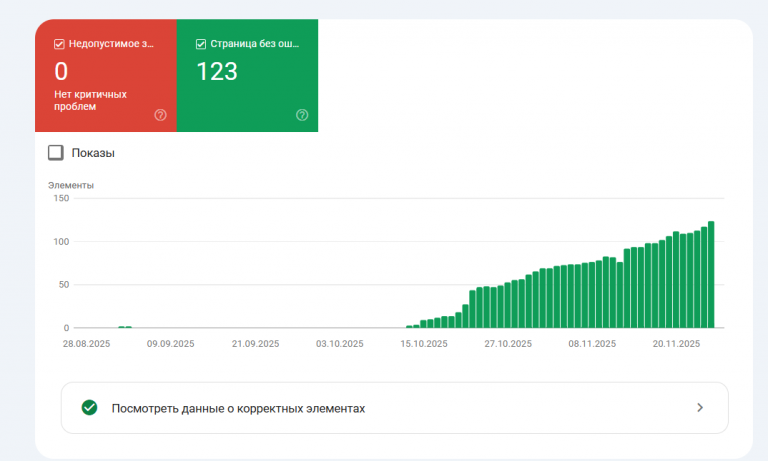Image resolution: width=768 pixels, height=461 pixels.
Task: Click the tallest last chart bar
Action: point(711,274)
